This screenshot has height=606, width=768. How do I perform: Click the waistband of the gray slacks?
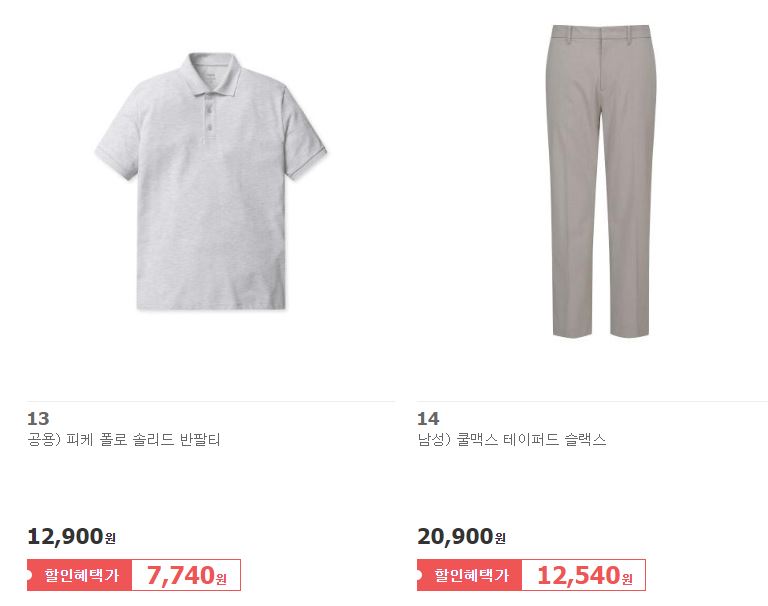600,33
